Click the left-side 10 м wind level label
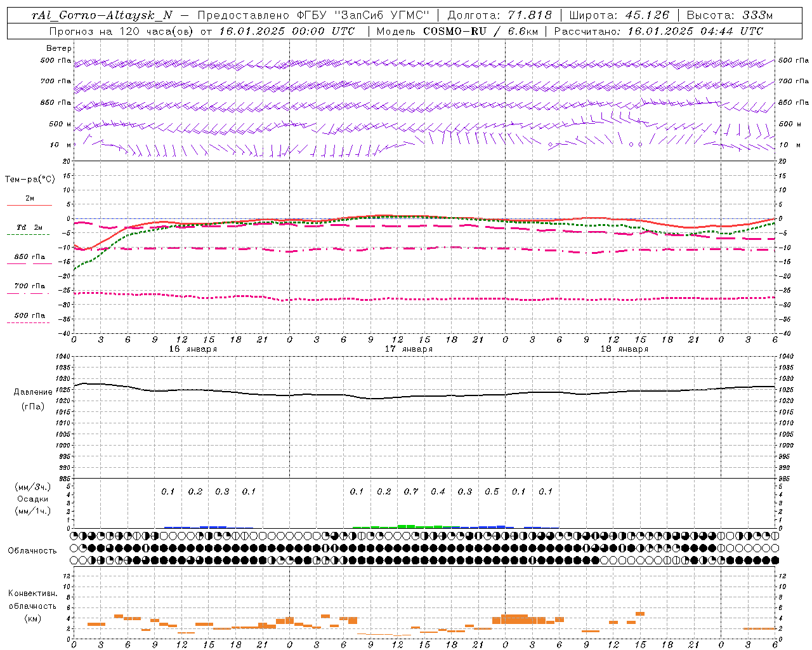Image resolution: width=812 pixels, height=650 pixels. [x=60, y=145]
